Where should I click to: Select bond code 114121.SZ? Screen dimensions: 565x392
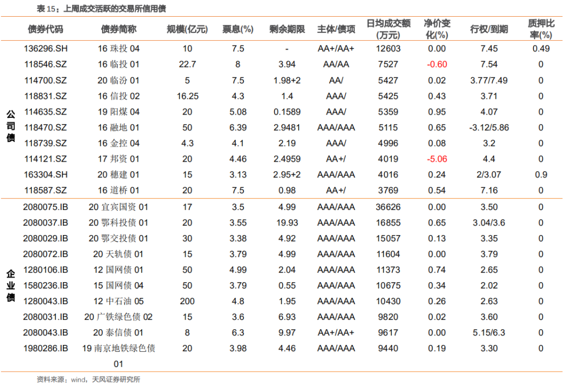46,159
